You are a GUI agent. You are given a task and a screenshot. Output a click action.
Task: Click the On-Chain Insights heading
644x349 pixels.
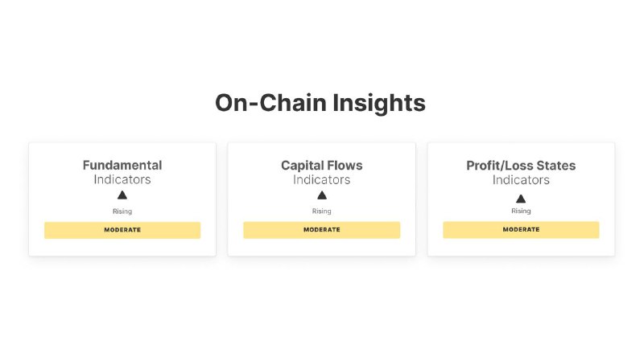320,103
